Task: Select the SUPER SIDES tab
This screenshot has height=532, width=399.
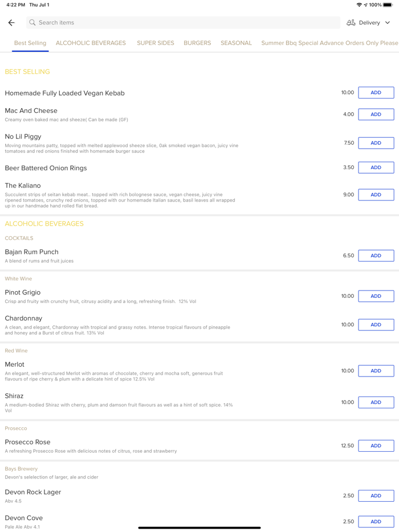Action: pos(156,43)
